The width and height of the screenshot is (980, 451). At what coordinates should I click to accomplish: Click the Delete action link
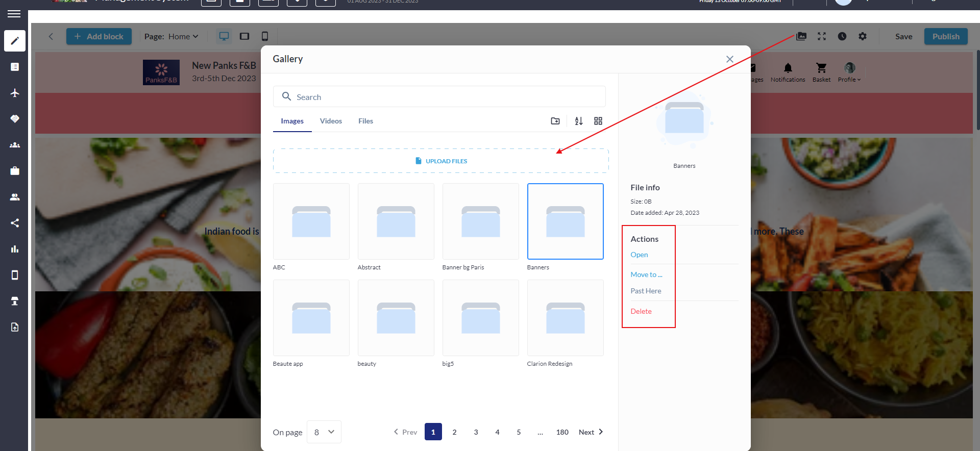point(641,311)
